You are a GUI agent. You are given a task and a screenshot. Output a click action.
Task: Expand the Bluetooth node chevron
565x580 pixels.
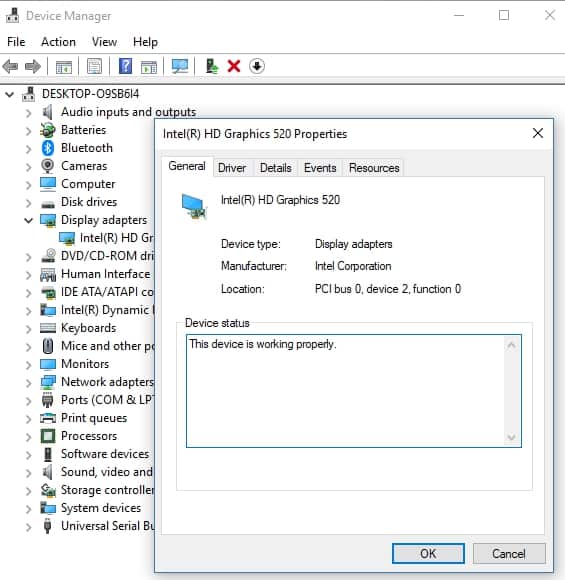pyautogui.click(x=28, y=149)
